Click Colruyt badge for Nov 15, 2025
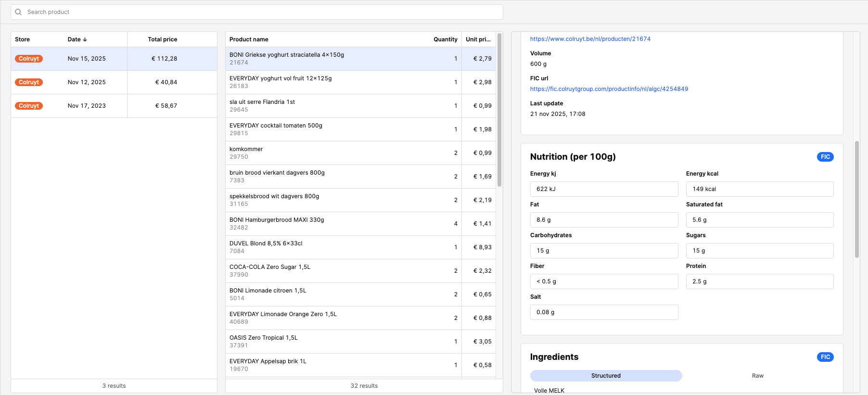 coord(29,59)
